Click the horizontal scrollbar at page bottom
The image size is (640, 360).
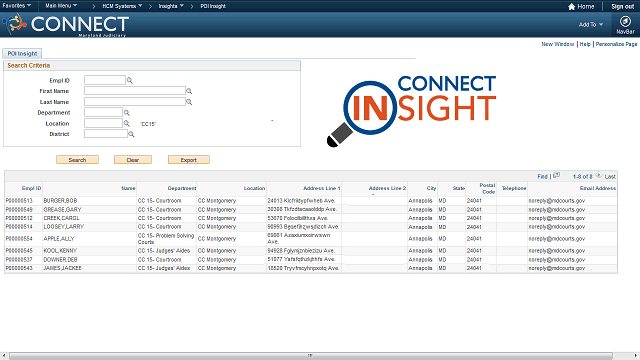311,356
